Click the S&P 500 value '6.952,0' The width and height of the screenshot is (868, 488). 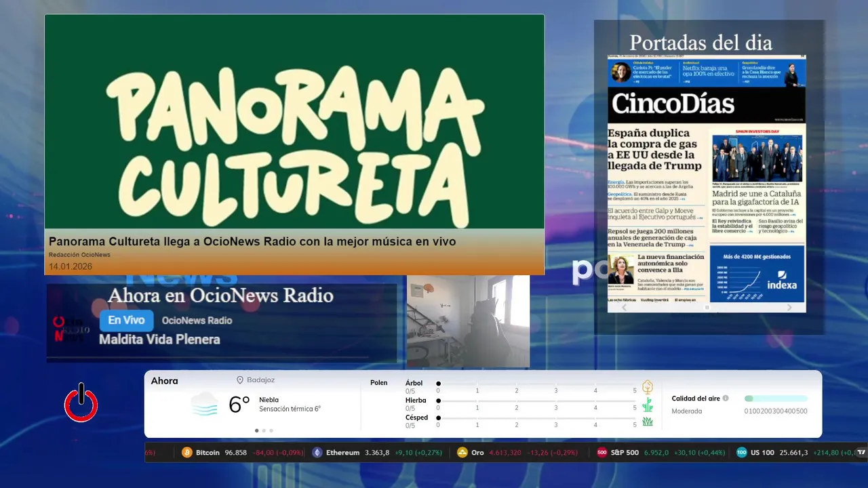pyautogui.click(x=656, y=453)
